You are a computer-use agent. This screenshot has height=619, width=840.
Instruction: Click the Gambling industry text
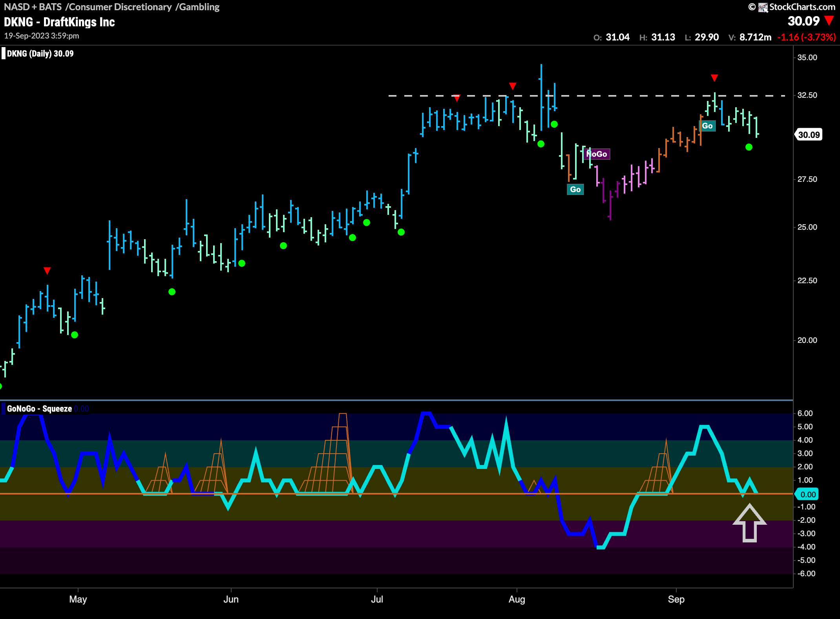pos(199,7)
